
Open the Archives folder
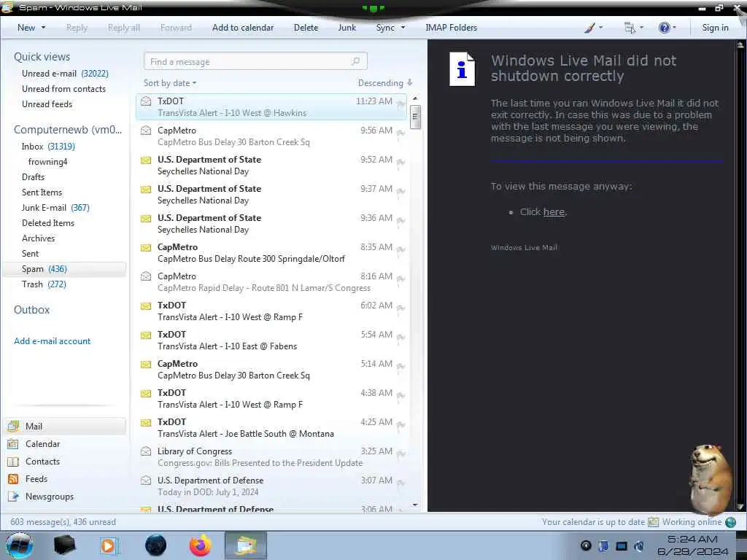[38, 238]
